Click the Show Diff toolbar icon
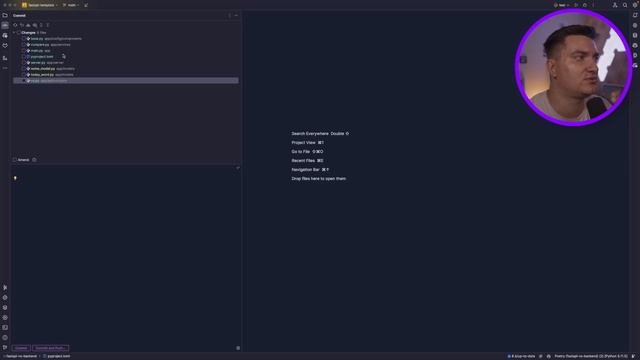 [x=35, y=25]
